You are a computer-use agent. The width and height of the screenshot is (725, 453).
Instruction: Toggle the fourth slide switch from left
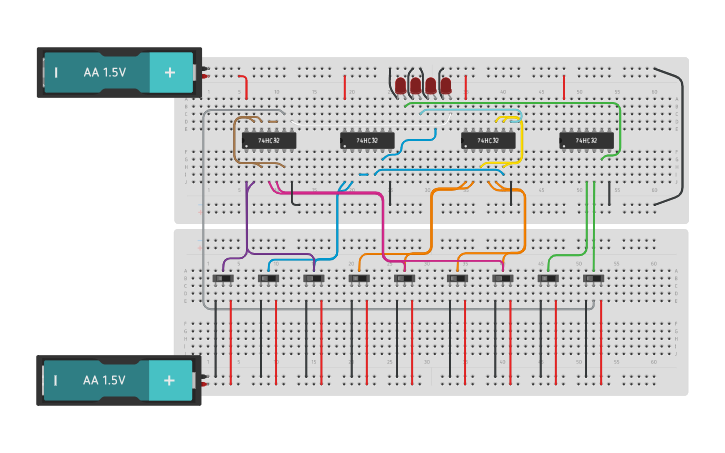tap(359, 279)
